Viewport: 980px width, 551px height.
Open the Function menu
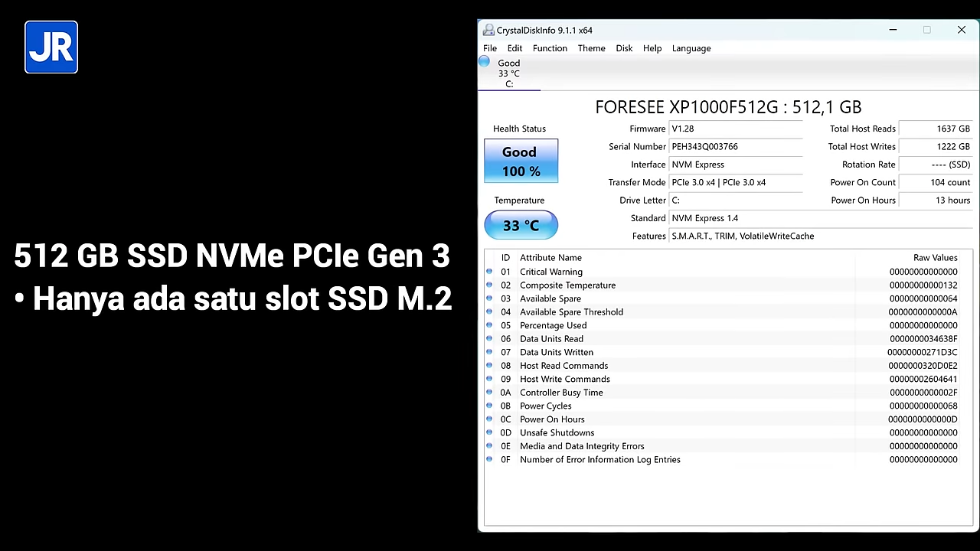pos(550,48)
